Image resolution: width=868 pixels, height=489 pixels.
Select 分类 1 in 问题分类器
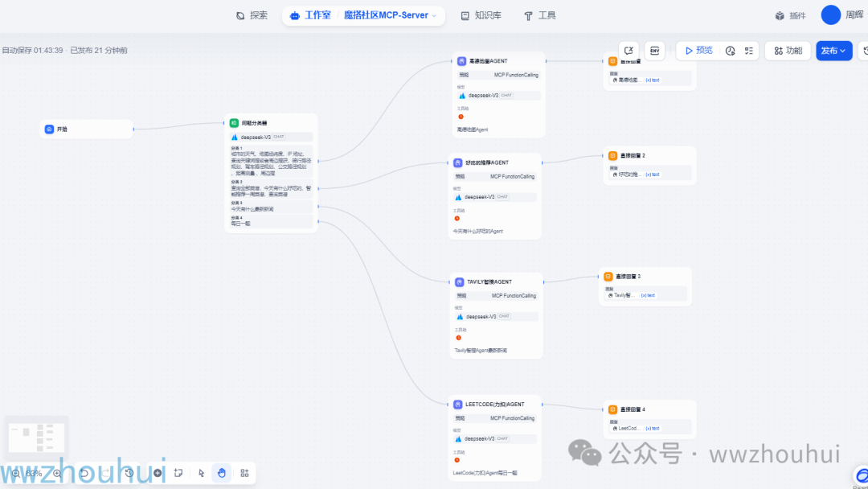(272, 161)
